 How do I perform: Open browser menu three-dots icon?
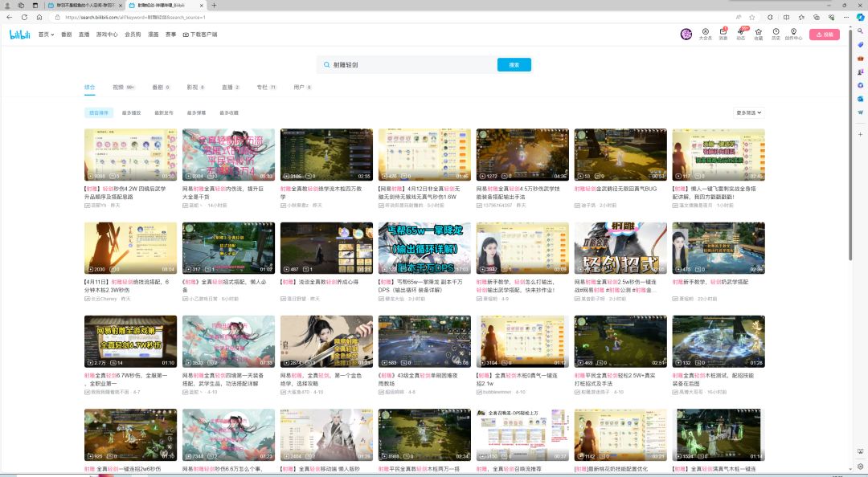(846, 17)
